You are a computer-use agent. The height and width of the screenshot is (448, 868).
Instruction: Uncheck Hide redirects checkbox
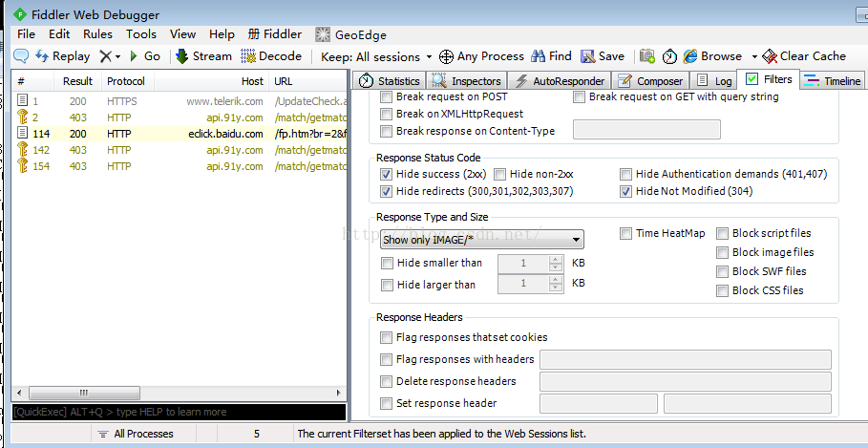tap(386, 192)
